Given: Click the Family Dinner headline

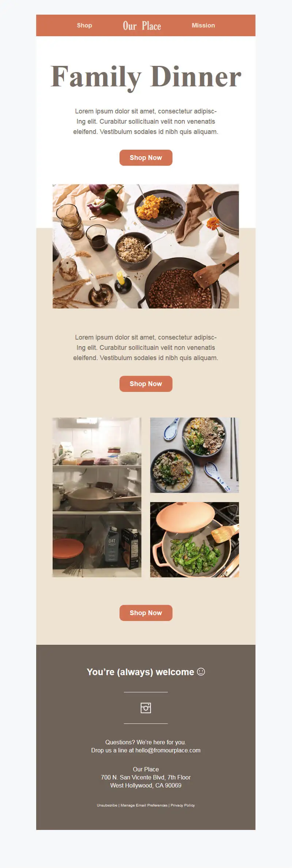Looking at the screenshot, I should point(146,77).
